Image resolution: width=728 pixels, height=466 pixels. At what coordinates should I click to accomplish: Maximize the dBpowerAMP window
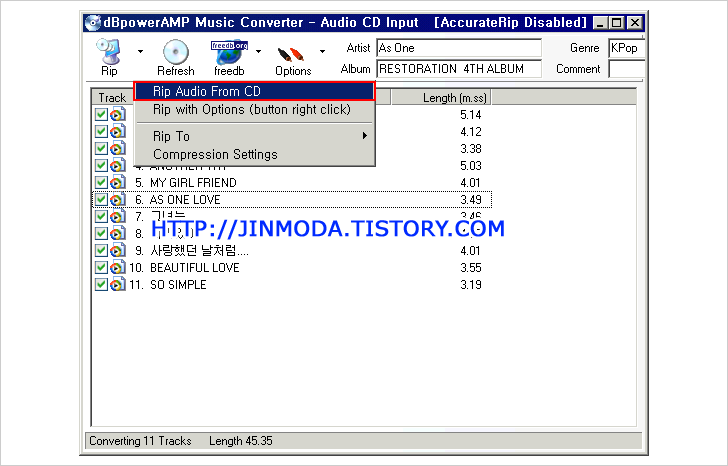pyautogui.click(x=617, y=23)
